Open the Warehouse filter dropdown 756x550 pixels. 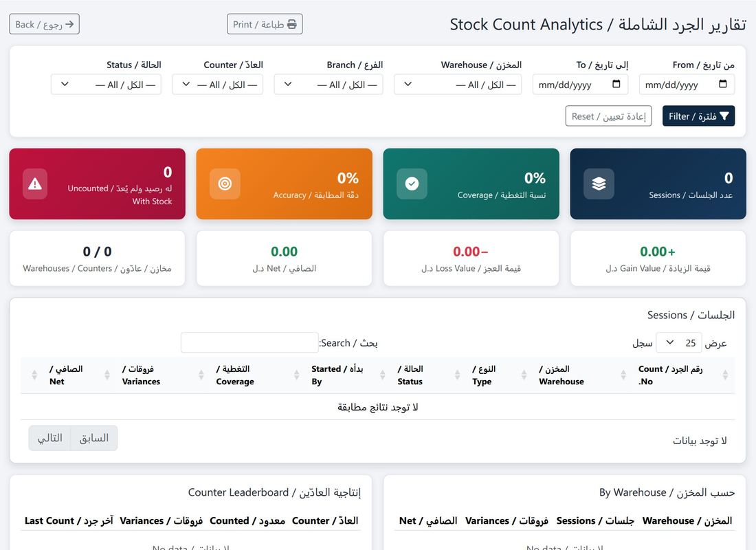[x=458, y=85]
